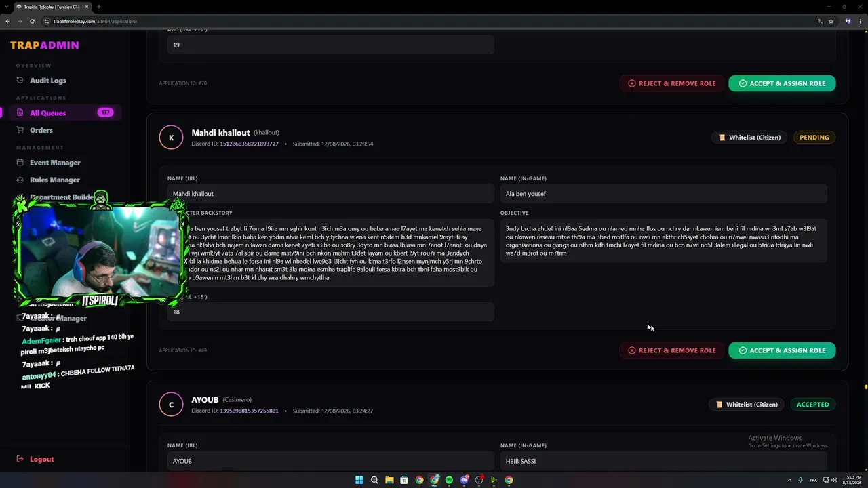Click the address bar URL

(96, 21)
